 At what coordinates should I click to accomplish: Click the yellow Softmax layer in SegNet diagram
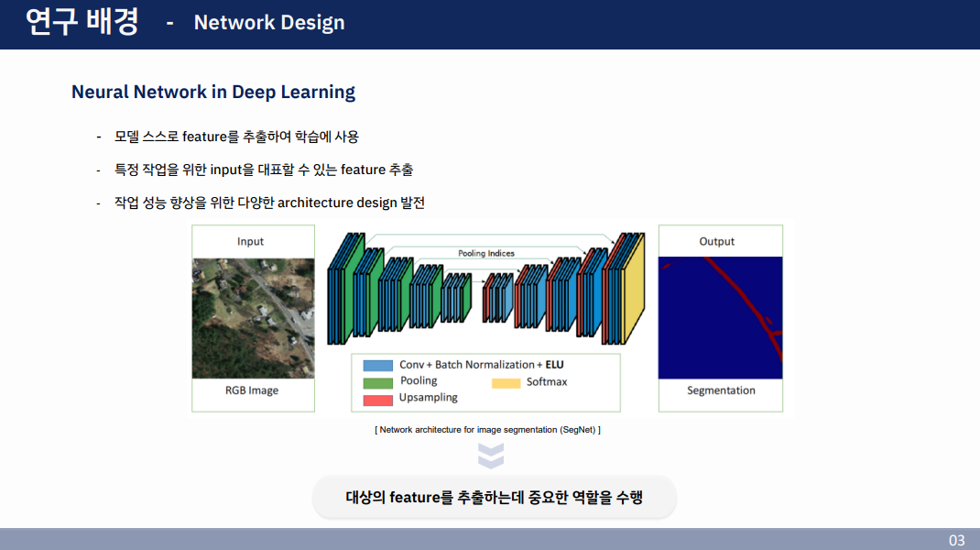click(x=633, y=289)
